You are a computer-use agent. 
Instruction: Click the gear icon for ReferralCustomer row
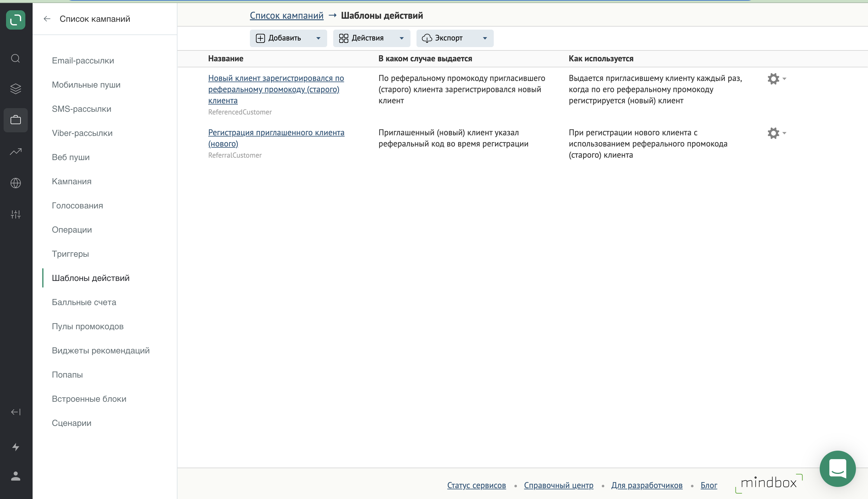pyautogui.click(x=773, y=133)
